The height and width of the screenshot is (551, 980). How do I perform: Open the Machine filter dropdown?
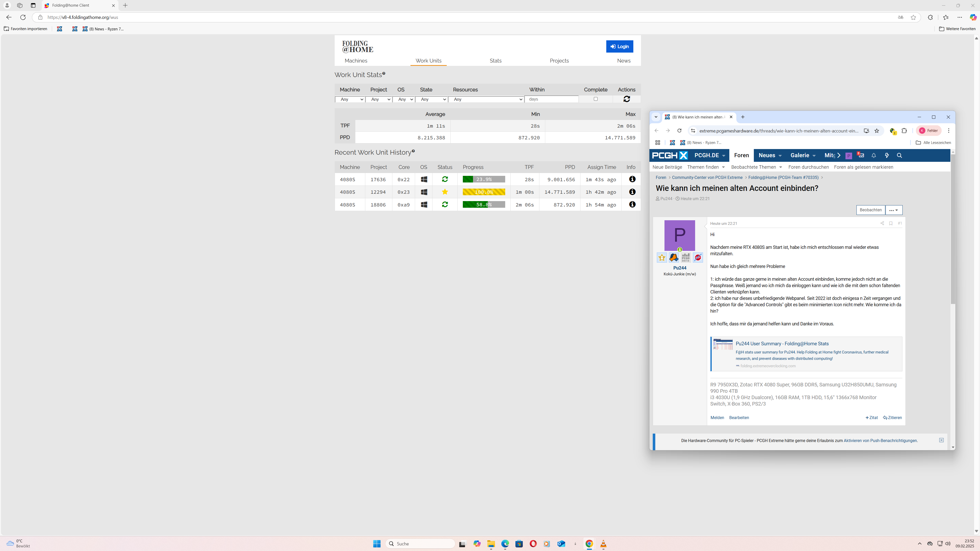(350, 99)
